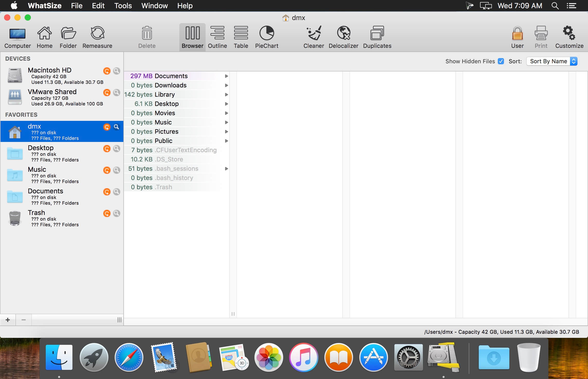Expand the Library folder arrow

pyautogui.click(x=226, y=95)
